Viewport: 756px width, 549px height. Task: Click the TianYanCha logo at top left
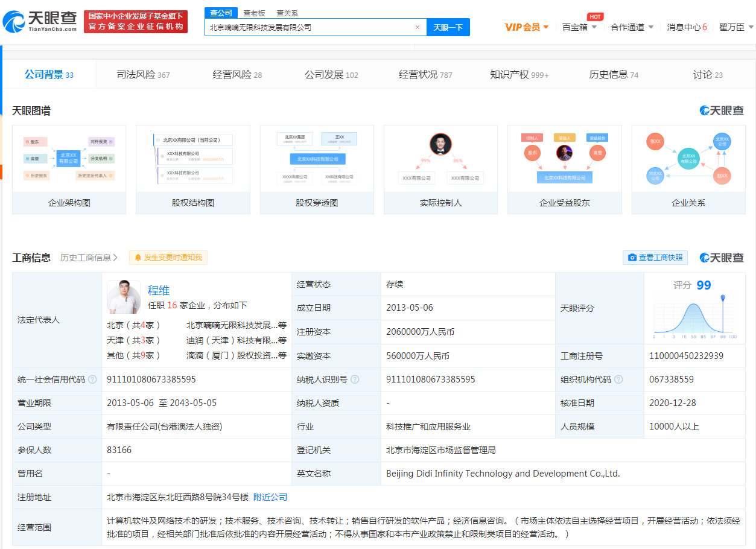click(40, 22)
